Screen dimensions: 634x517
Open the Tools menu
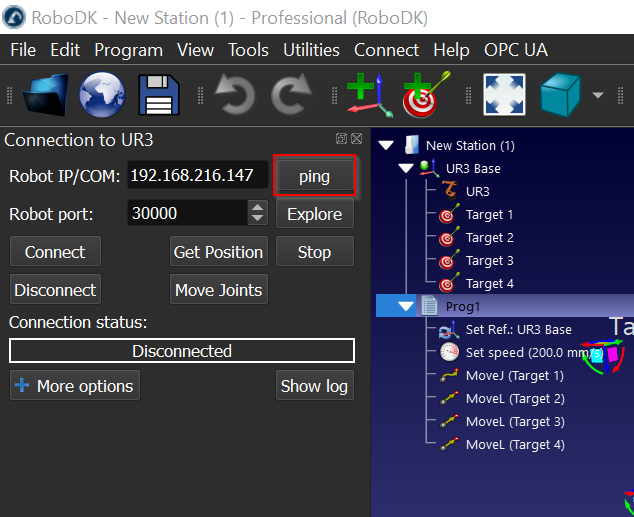248,50
